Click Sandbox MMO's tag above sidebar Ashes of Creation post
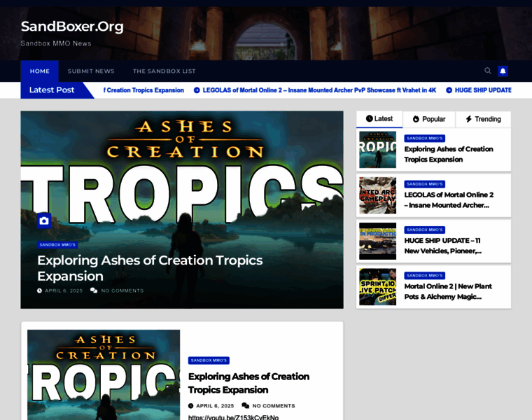Screen dimensions: 532x420 point(424,139)
